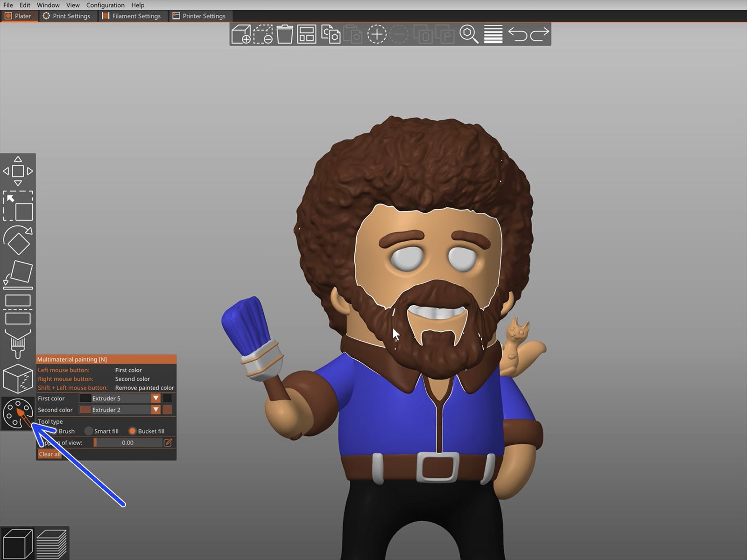The width and height of the screenshot is (747, 560).
Task: Click the brown swatch right of Second color
Action: coord(167,410)
